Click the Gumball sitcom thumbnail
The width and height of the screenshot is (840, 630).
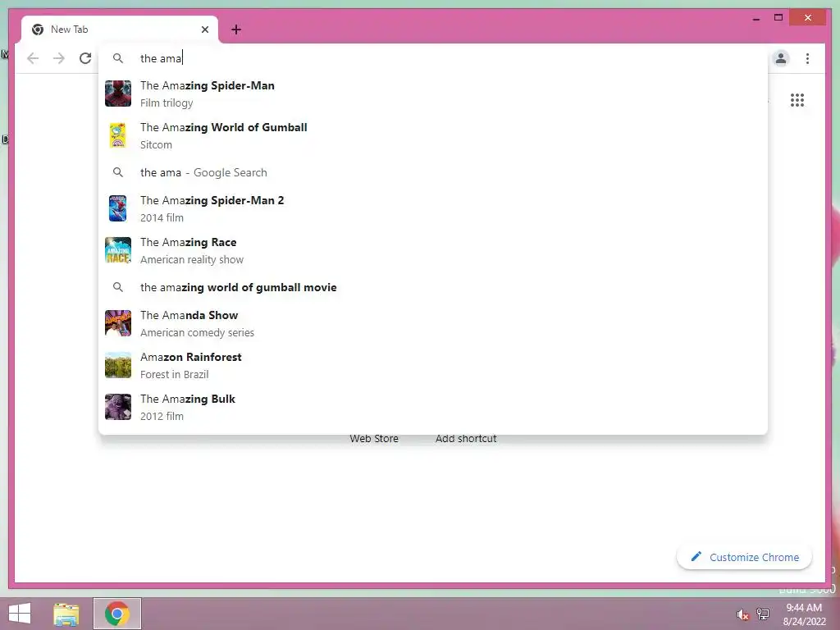[x=118, y=135]
